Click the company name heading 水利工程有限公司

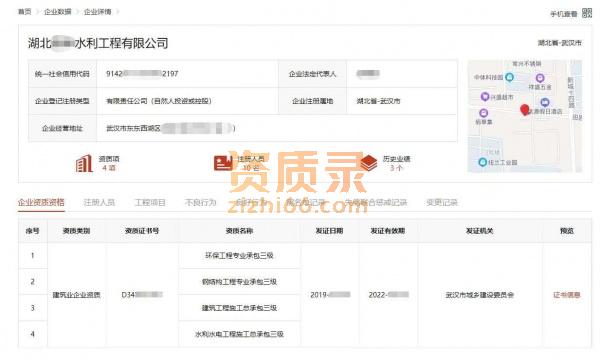click(121, 43)
